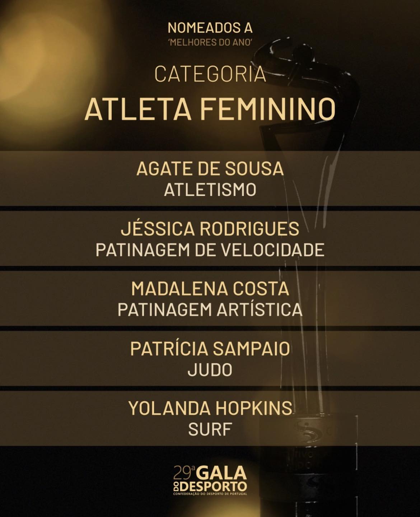420x517 pixels.
Task: Click the "PATINAGEM ARTÍSTICA" label
Action: pos(210,309)
